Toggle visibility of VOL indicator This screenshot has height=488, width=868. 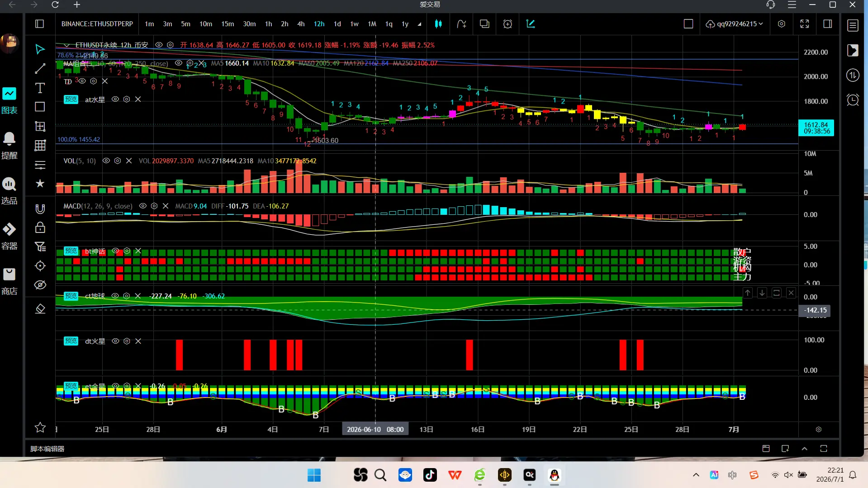106,161
